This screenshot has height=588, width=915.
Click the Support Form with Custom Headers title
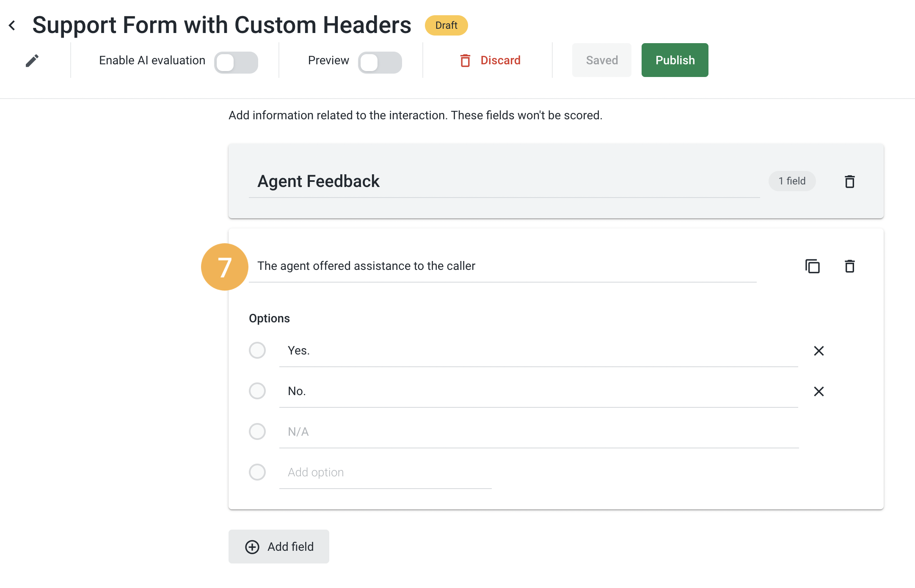[222, 25]
